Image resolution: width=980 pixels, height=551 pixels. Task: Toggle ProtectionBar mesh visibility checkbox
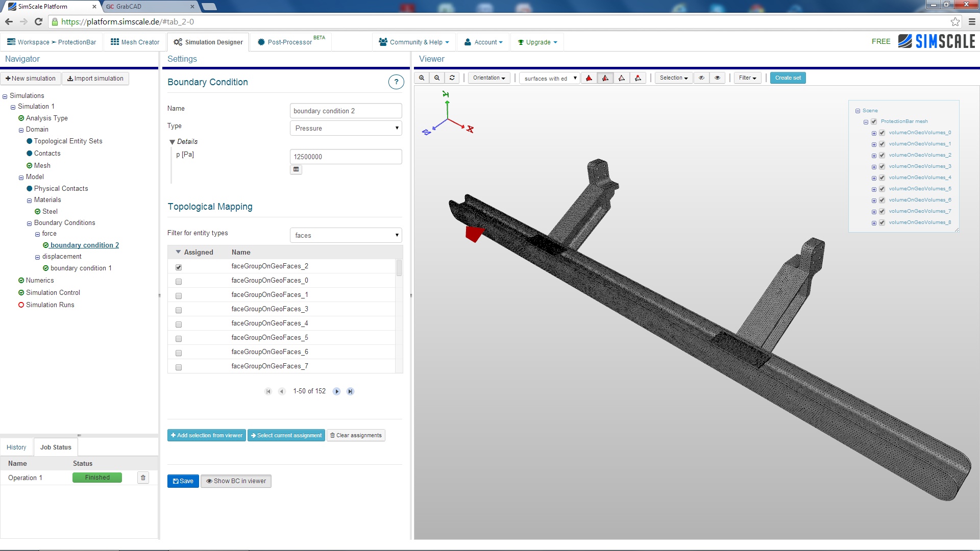(x=874, y=122)
